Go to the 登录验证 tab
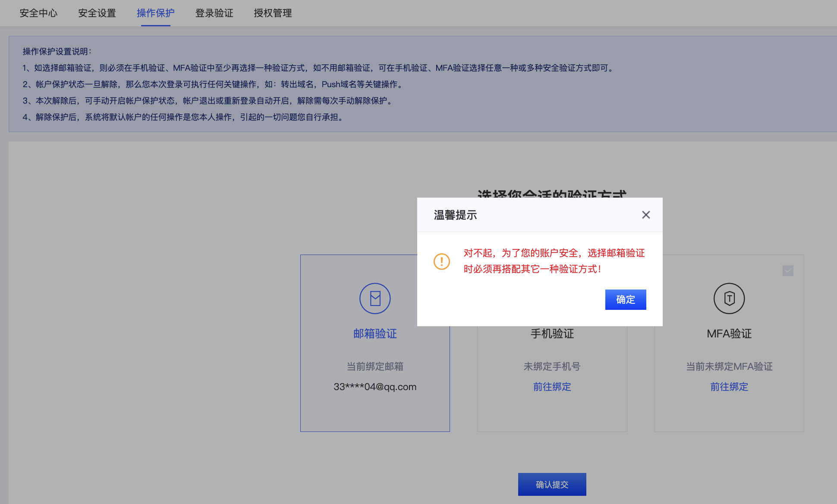The width and height of the screenshot is (837, 504). point(214,13)
